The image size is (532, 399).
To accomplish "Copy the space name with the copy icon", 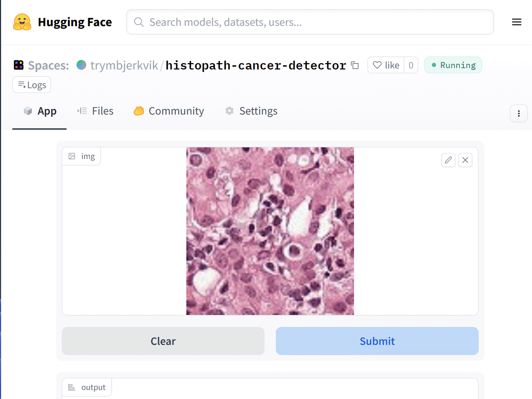I will coord(355,65).
